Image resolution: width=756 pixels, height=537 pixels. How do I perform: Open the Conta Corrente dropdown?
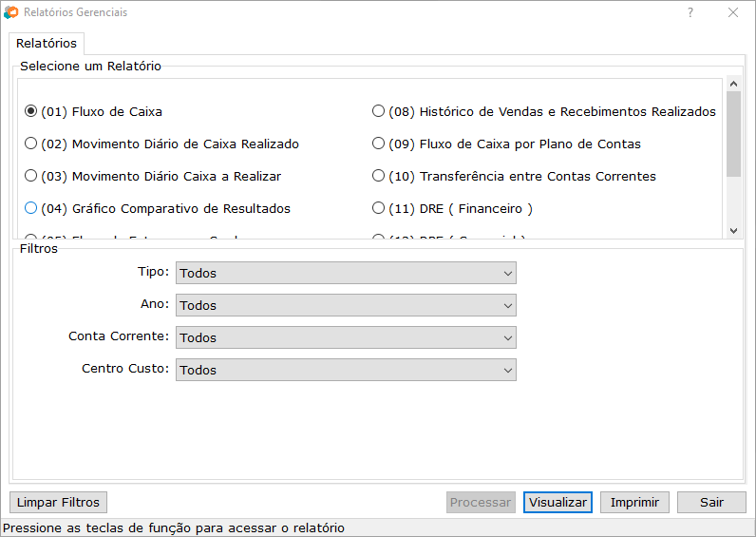(346, 337)
